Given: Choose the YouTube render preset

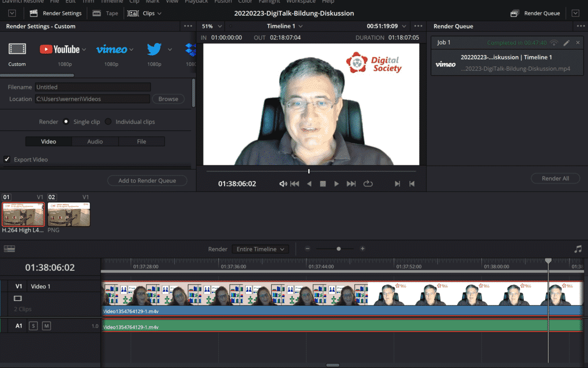Looking at the screenshot, I should click(x=60, y=49).
